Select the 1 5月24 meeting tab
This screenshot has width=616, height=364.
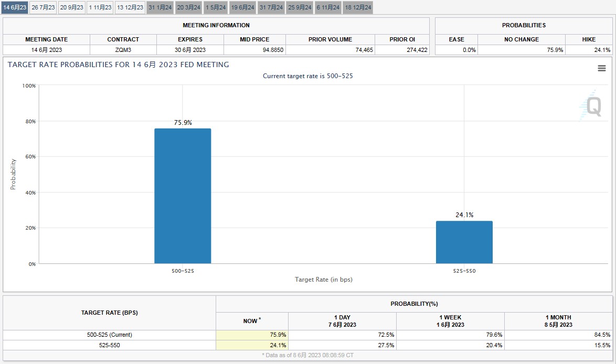point(216,7)
